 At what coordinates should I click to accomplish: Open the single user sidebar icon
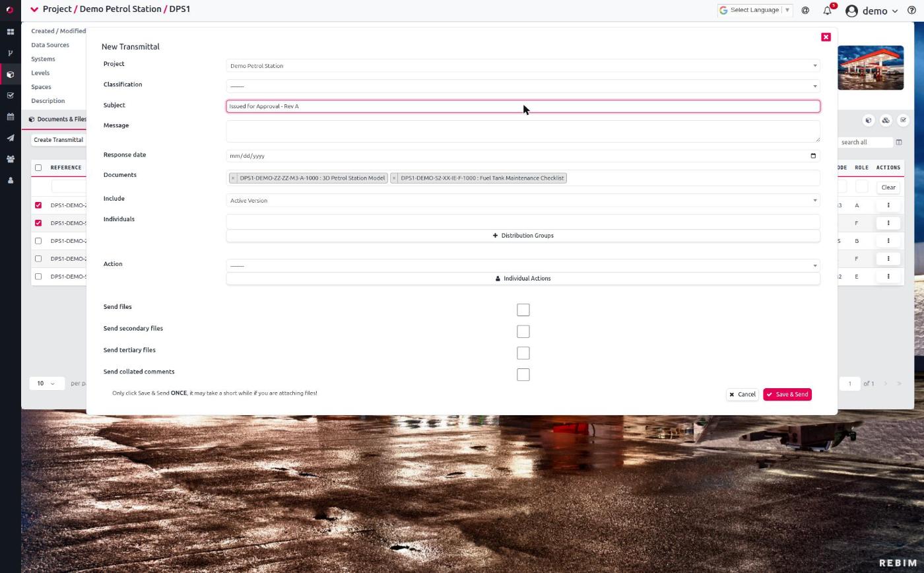11,180
